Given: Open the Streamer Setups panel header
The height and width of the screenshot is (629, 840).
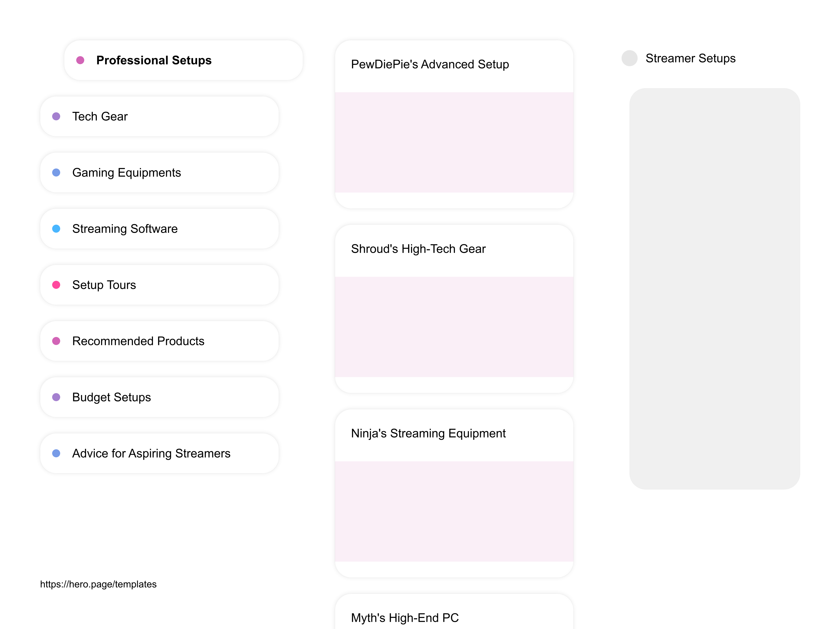Looking at the screenshot, I should tap(691, 58).
